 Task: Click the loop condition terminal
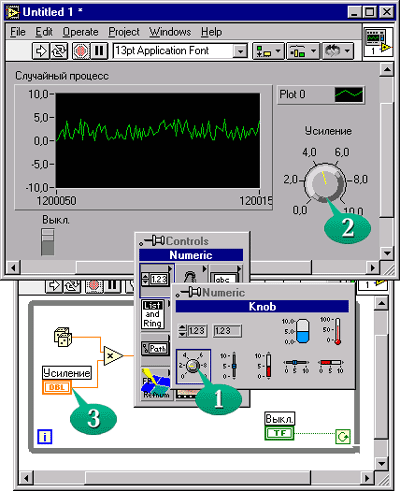point(343,436)
